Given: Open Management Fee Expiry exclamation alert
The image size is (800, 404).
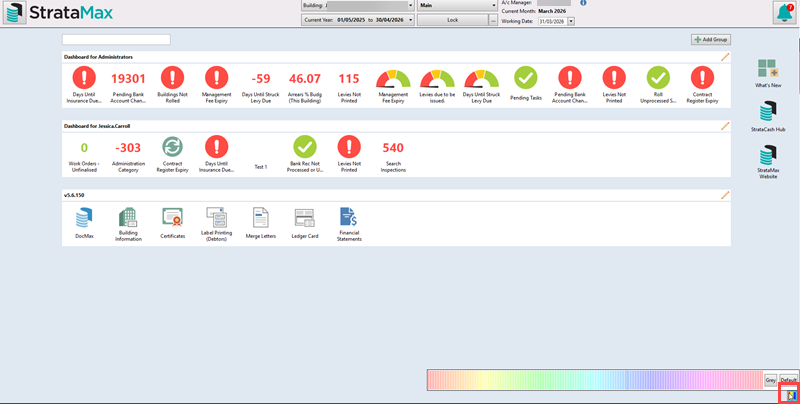Looking at the screenshot, I should pyautogui.click(x=217, y=85).
